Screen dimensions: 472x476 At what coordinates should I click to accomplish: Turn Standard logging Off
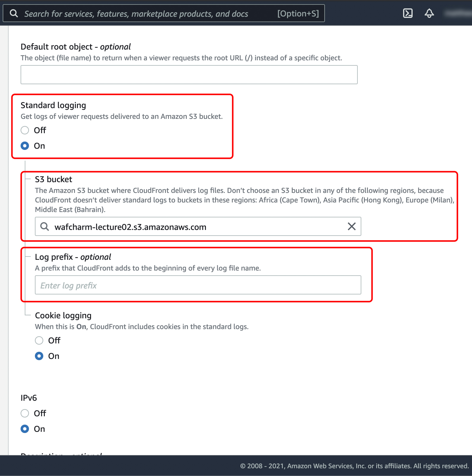(25, 130)
